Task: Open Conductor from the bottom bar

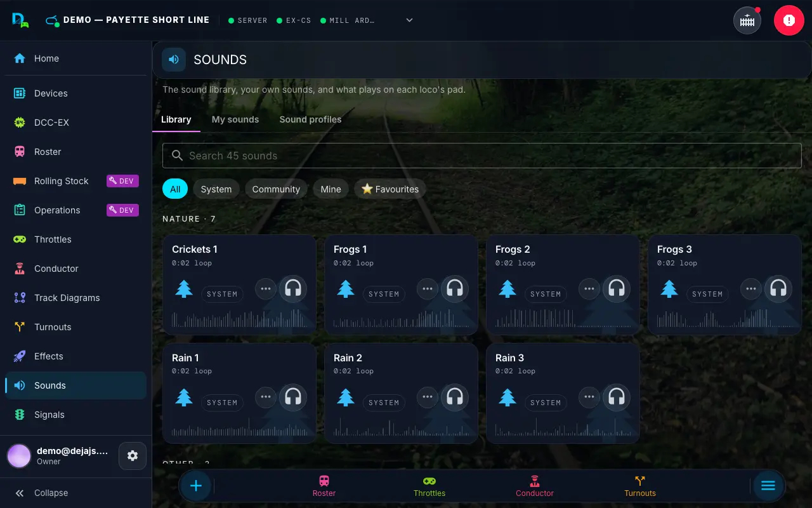Action: [x=535, y=486]
